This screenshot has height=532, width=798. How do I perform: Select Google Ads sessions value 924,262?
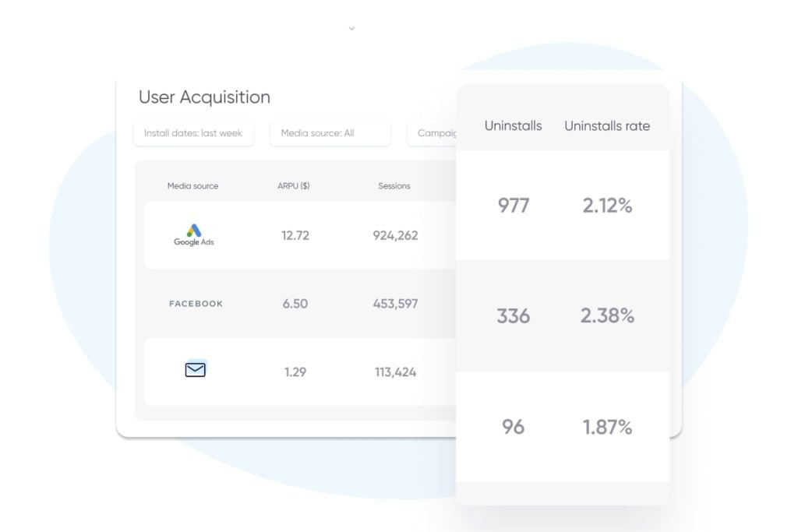[395, 235]
